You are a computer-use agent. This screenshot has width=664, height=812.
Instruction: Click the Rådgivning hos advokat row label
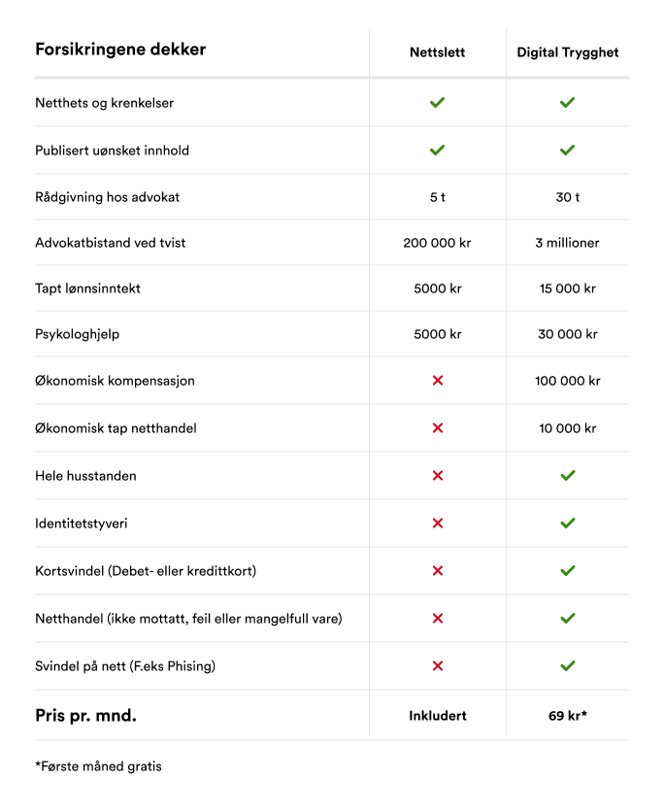click(107, 197)
